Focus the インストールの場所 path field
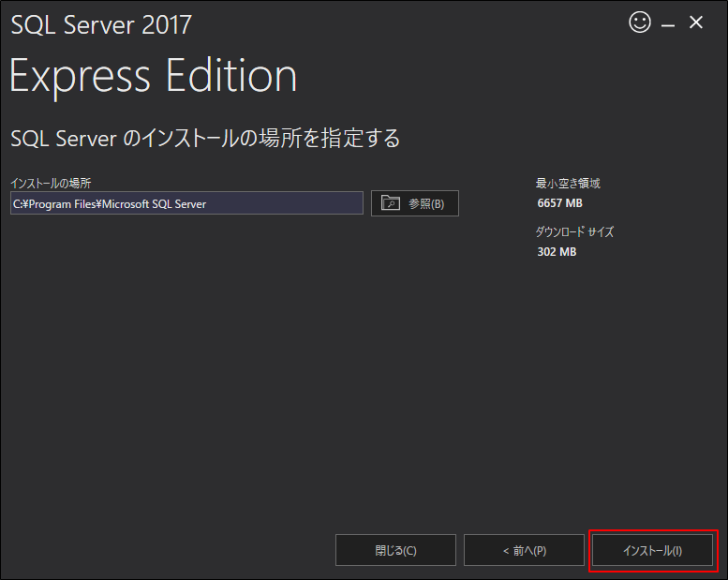This screenshot has height=580, width=728. tap(186, 203)
